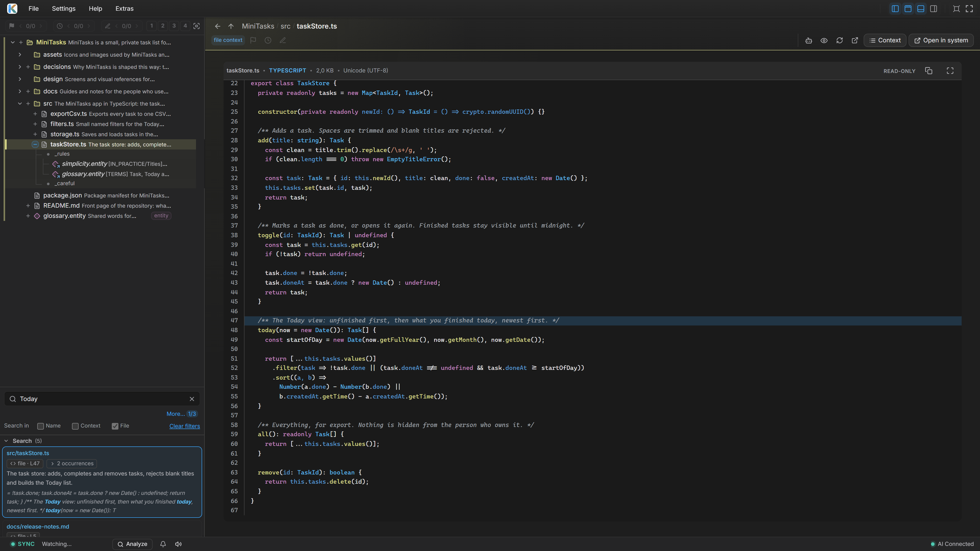Toggle the right sidebar panel layout icon

[x=934, y=8]
